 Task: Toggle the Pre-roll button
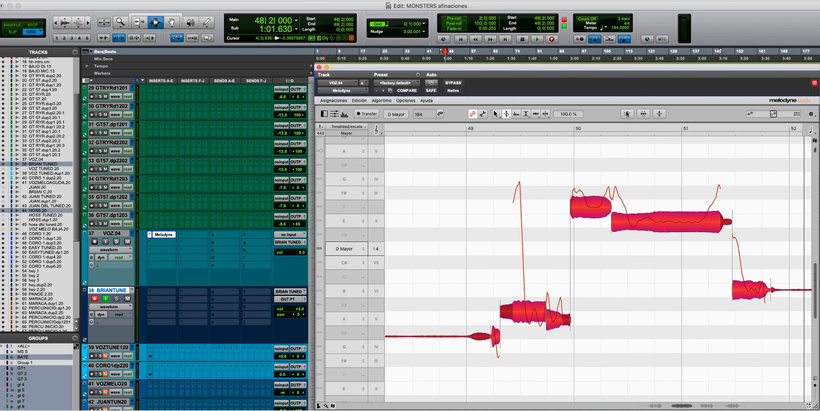(x=453, y=18)
